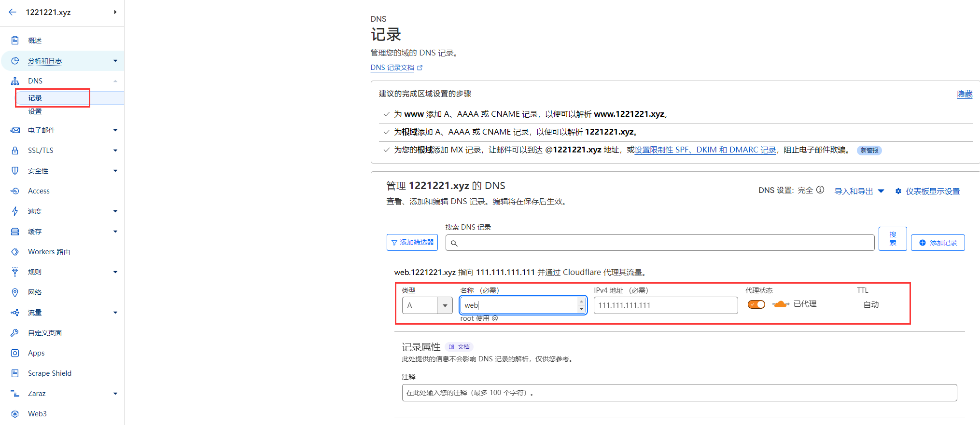Open the Access icon in sidebar
980x425 pixels.
click(x=15, y=191)
